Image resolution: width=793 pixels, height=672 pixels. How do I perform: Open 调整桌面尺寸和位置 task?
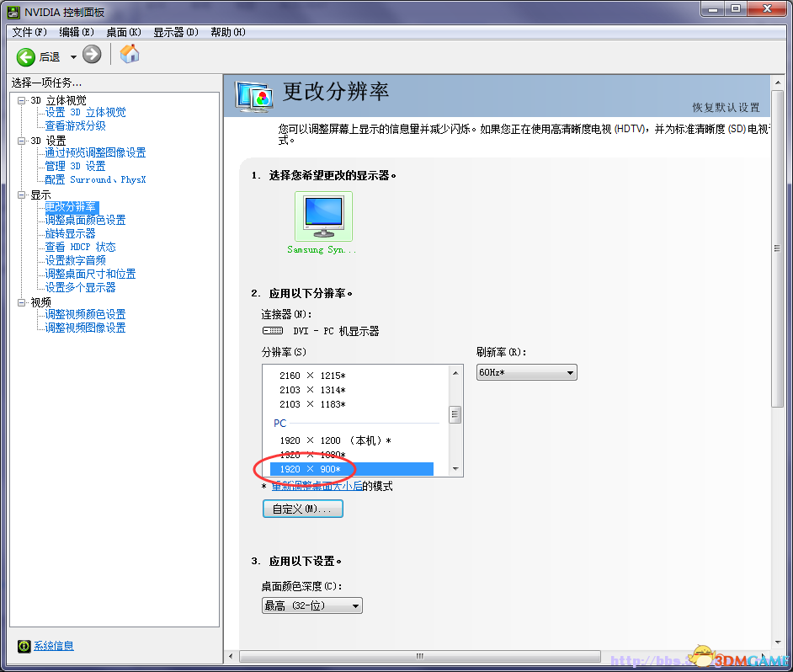coord(91,274)
